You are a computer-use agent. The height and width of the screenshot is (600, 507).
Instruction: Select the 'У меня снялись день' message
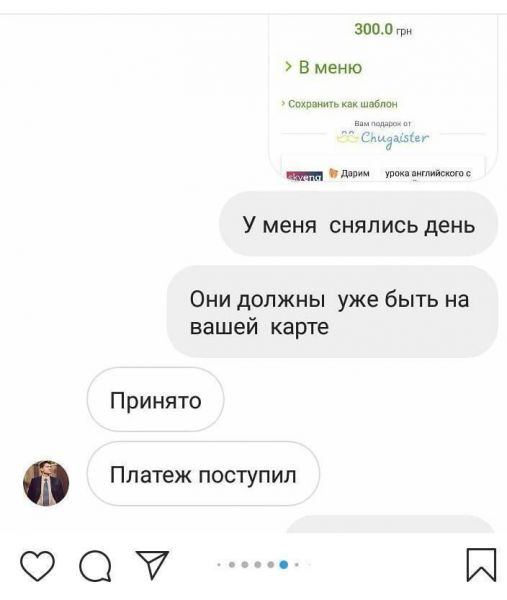point(358,224)
